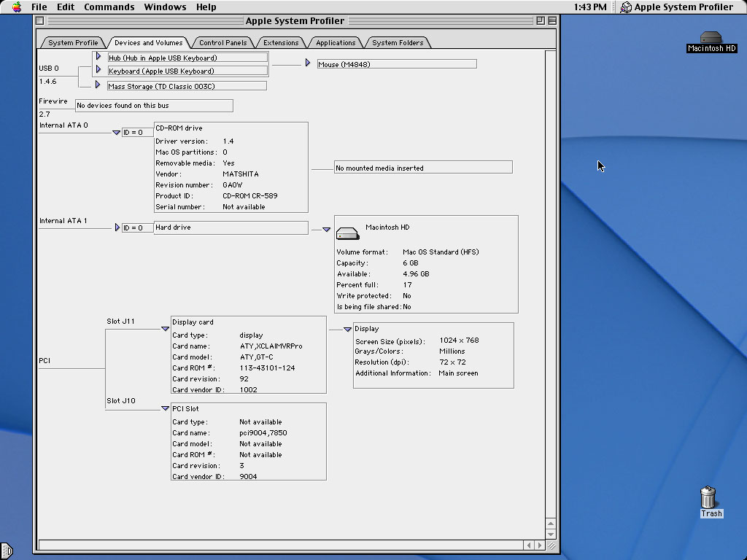Image resolution: width=747 pixels, height=560 pixels.
Task: Expand the Keyboard (Apple USB Keyboard) entry
Action: pyautogui.click(x=98, y=69)
